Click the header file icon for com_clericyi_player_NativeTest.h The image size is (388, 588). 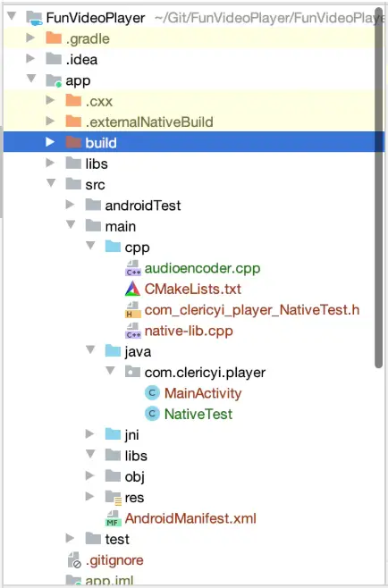133,310
